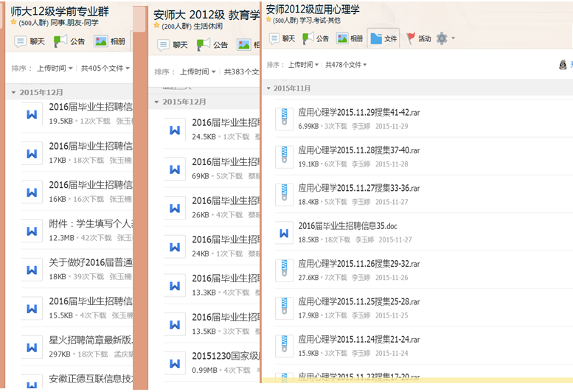Open 上传时间 sort dropdown in 应用心理学 window
The width and height of the screenshot is (573, 392).
(x=302, y=65)
